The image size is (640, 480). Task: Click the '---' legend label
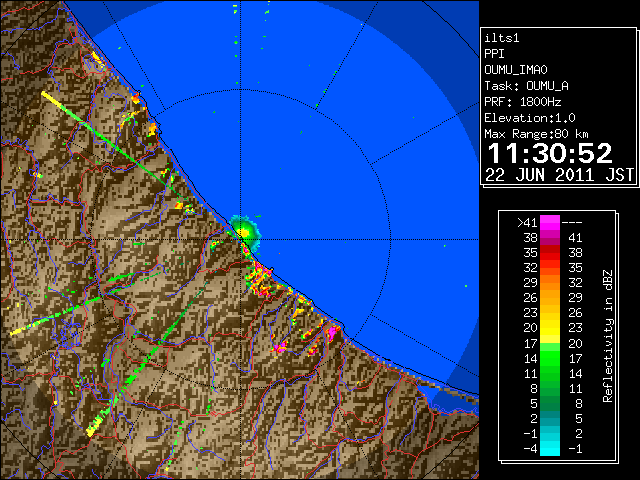(x=572, y=222)
